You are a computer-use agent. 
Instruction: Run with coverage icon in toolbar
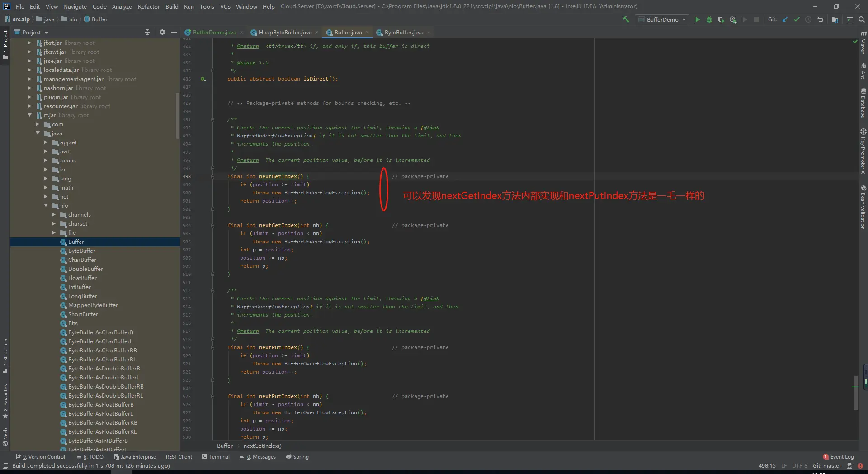pos(721,19)
